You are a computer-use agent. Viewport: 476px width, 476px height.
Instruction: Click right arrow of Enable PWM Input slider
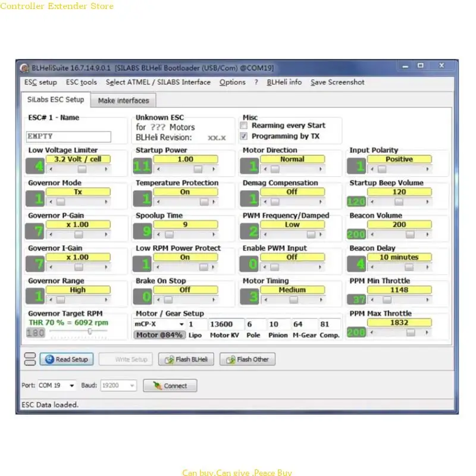click(x=320, y=267)
